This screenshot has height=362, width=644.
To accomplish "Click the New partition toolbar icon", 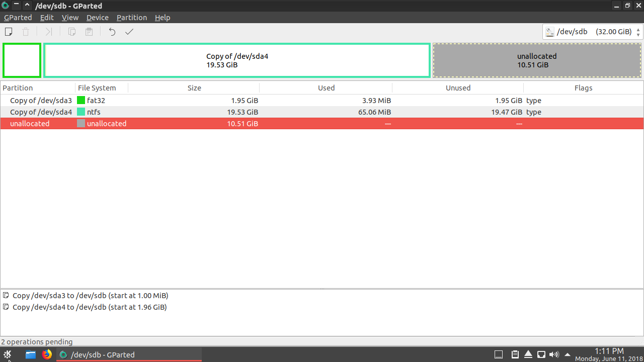I will (x=9, y=32).
